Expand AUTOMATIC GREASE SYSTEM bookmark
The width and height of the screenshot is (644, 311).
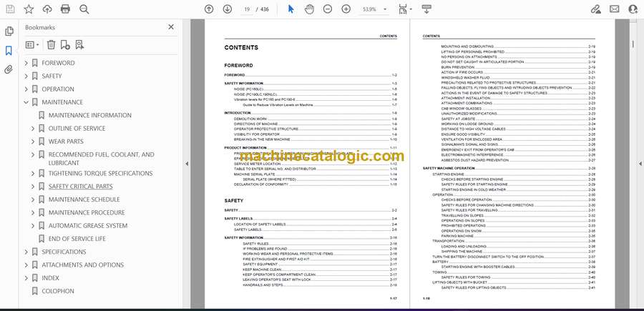(33, 226)
